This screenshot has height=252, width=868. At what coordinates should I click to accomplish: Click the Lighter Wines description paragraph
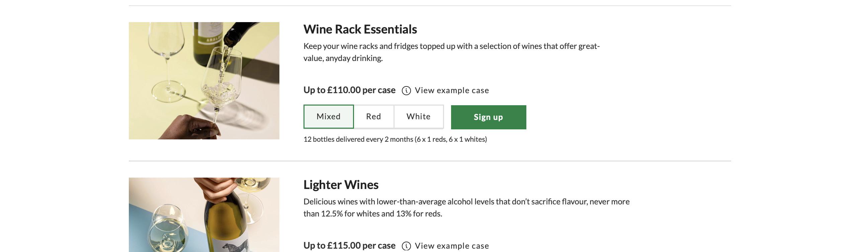(x=466, y=207)
